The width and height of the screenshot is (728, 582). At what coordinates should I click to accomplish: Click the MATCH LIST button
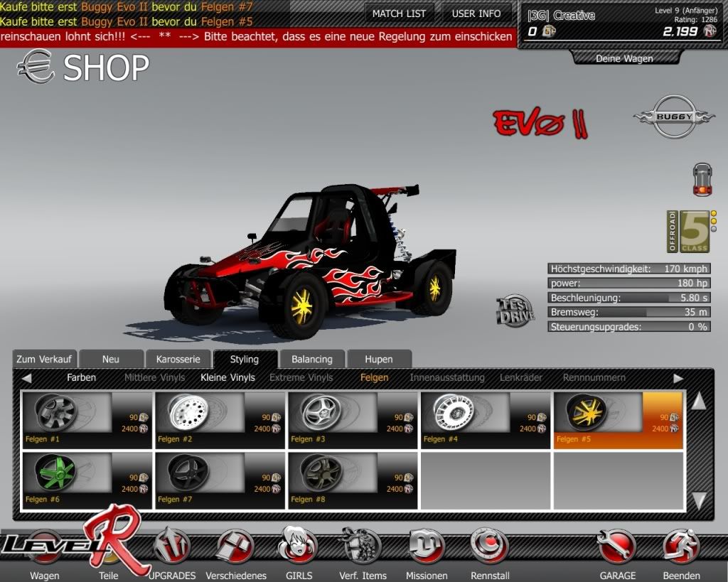click(x=399, y=14)
